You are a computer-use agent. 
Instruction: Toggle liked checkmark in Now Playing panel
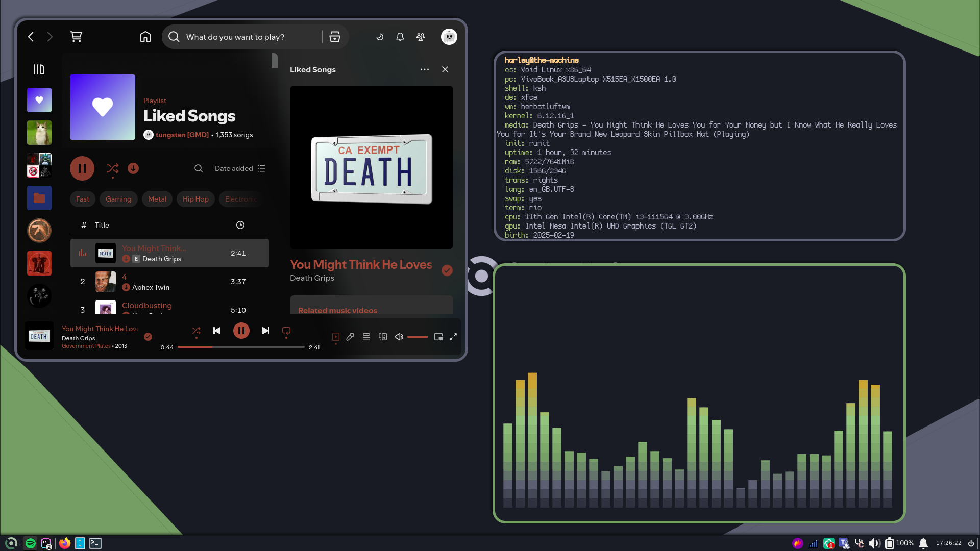(447, 270)
